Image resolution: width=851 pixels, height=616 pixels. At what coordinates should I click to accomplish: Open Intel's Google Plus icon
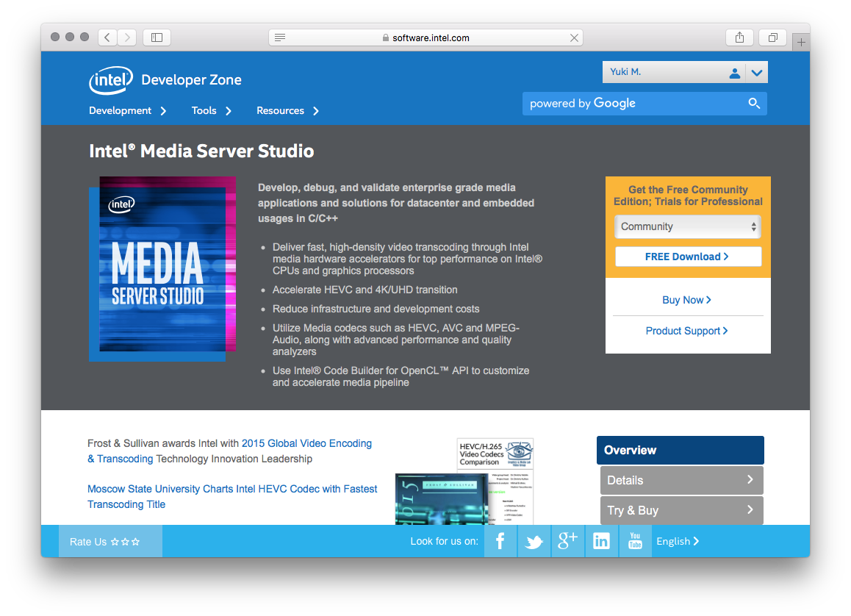[x=567, y=541]
